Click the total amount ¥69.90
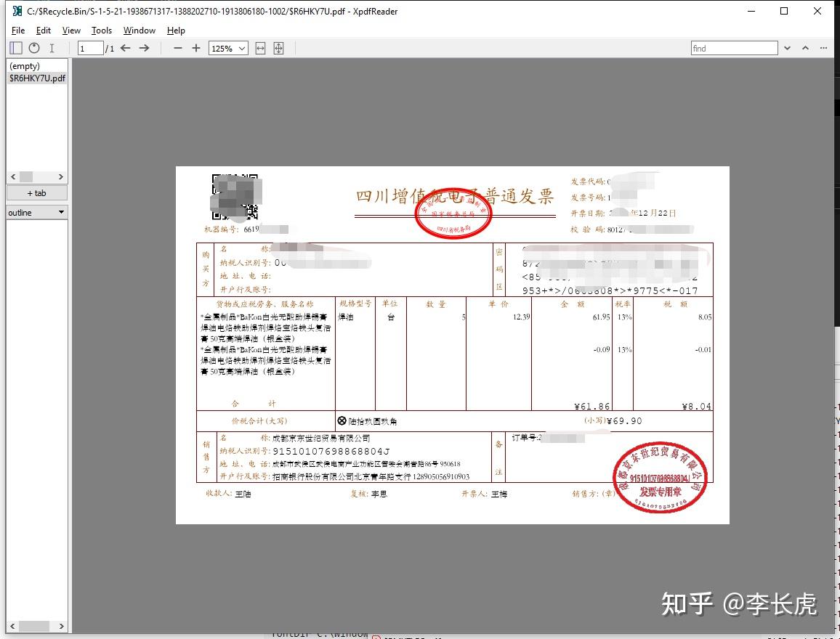The width and height of the screenshot is (840, 639). click(x=624, y=421)
